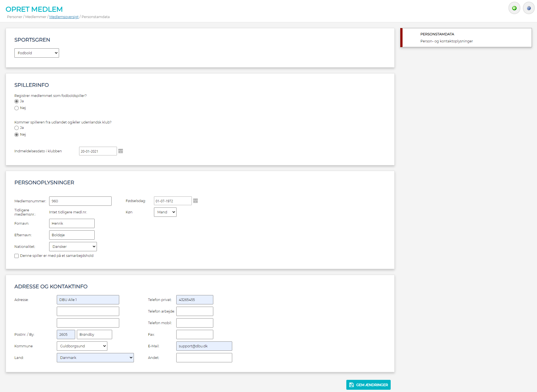Select Ja for player from udlandet
Screen dimensions: 537x392
click(x=17, y=128)
